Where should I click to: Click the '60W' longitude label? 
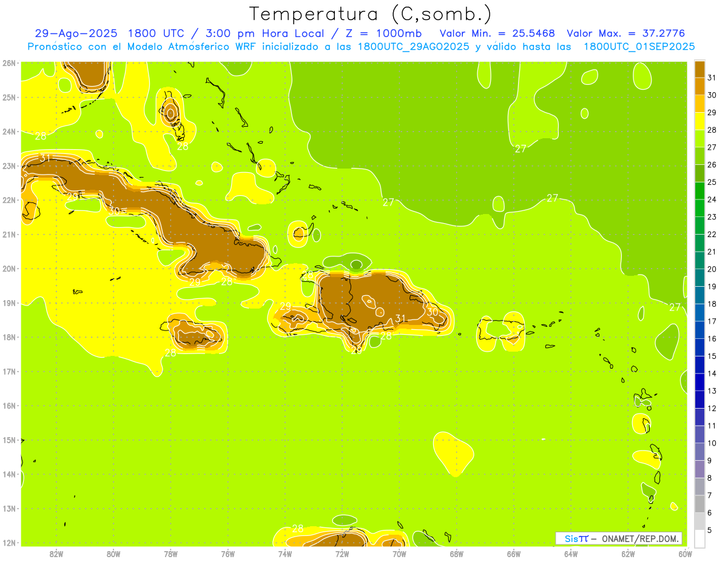[x=685, y=554]
